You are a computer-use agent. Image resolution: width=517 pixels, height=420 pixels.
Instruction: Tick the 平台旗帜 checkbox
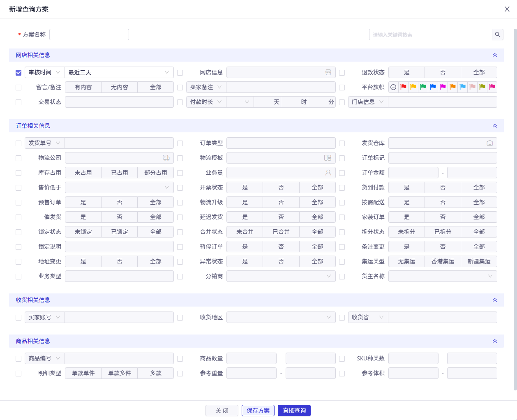coord(342,88)
